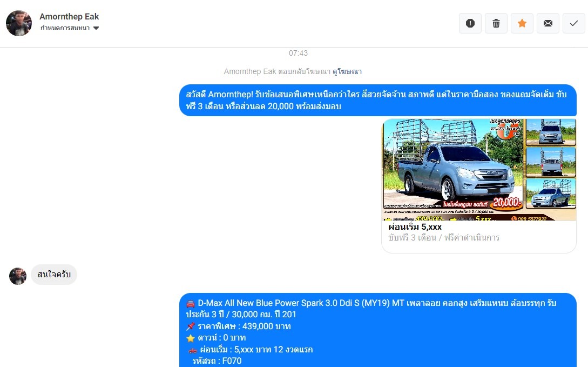Click the 07:43 timestamp

(x=298, y=54)
